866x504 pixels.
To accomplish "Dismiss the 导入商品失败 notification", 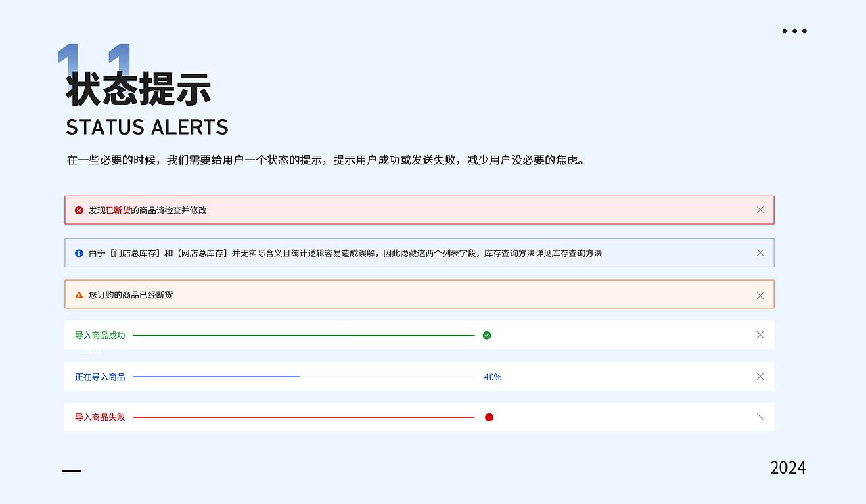I will coord(760,417).
